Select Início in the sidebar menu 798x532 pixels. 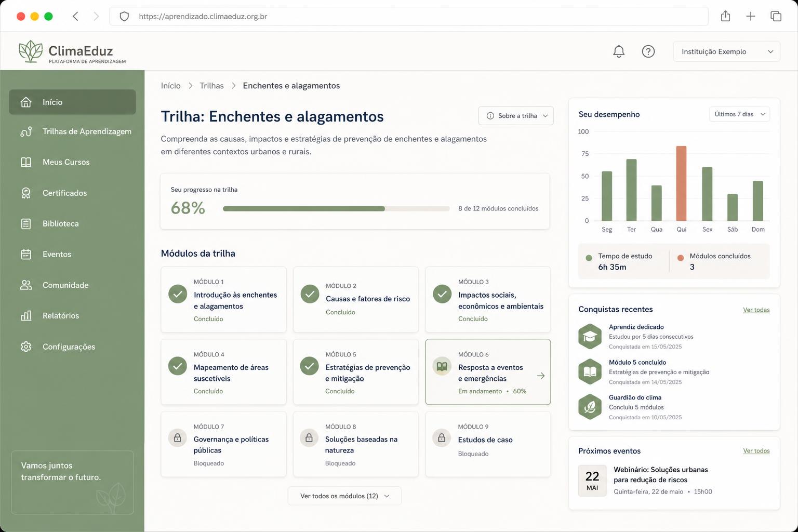(72, 102)
